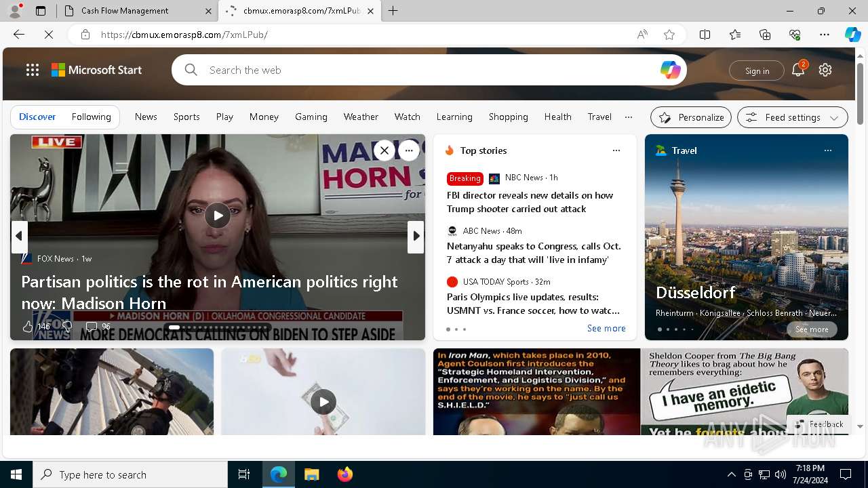The height and width of the screenshot is (488, 868).
Task: Open the Sports category
Action: [186, 117]
